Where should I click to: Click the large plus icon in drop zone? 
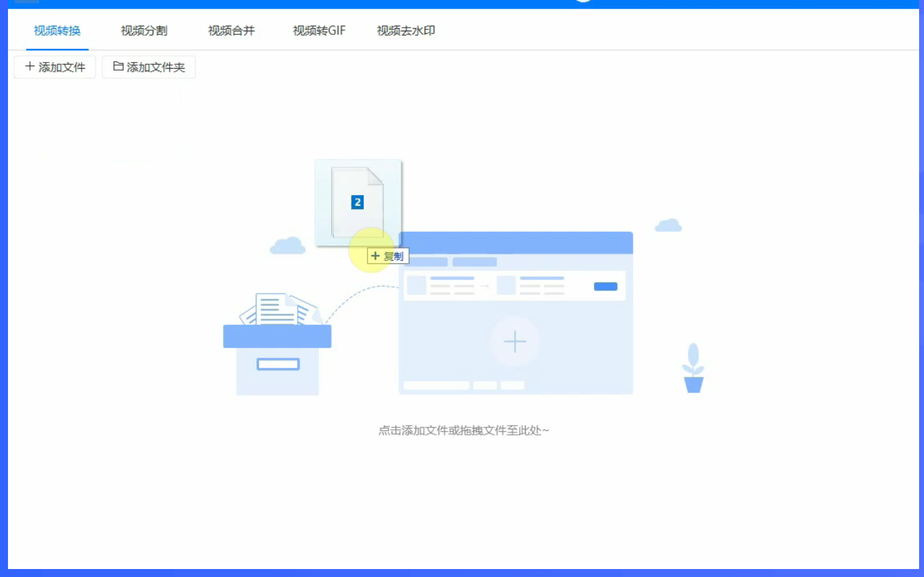[515, 342]
